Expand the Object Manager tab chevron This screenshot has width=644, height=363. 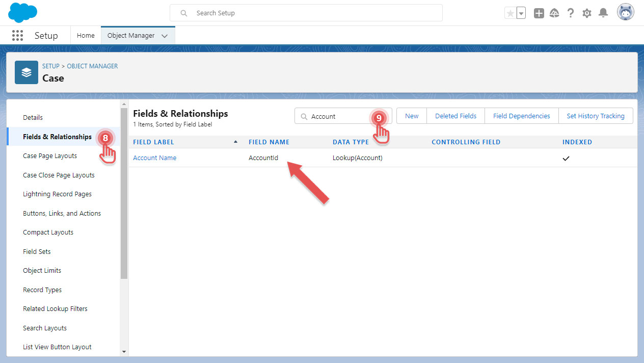(x=165, y=36)
